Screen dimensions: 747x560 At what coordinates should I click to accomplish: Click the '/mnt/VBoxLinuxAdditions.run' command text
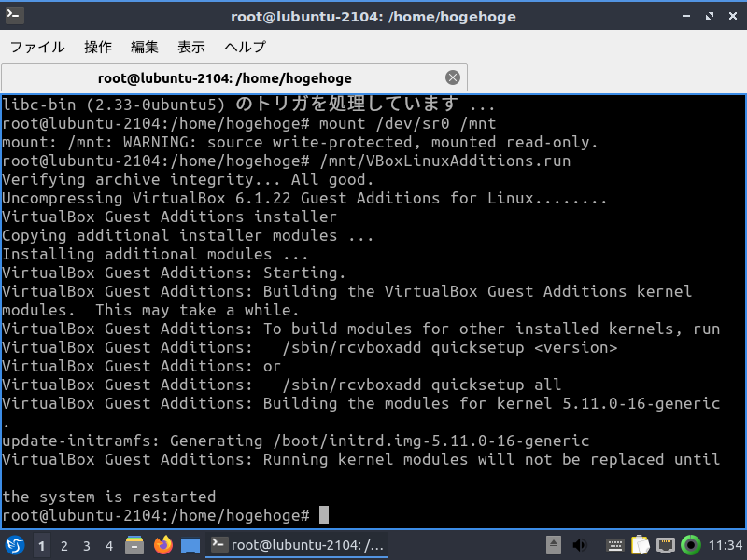point(445,161)
